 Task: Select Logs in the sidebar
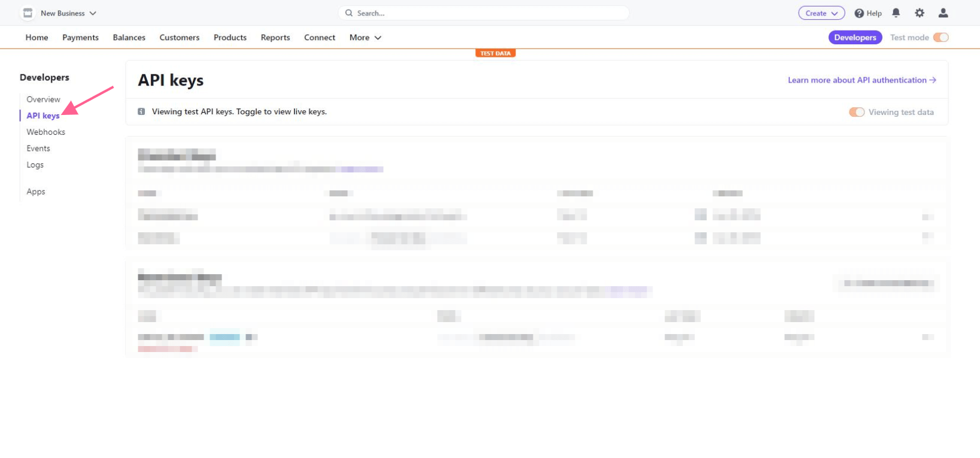click(x=35, y=165)
